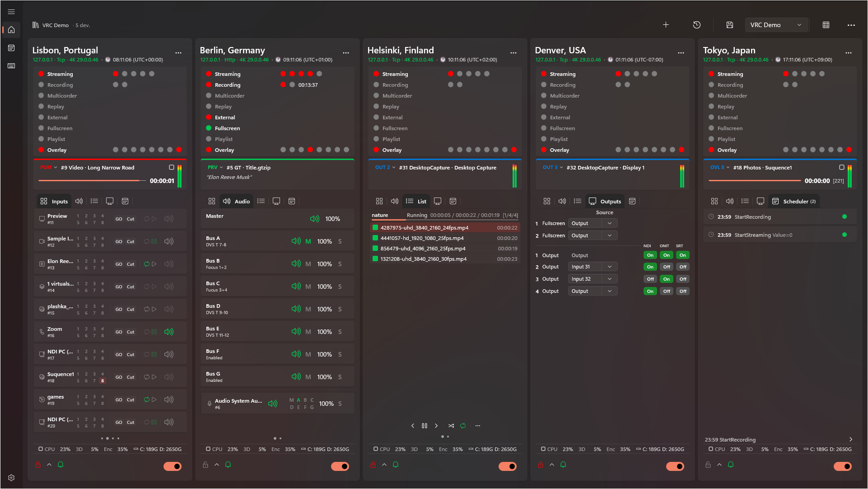Turn off NDI for Denver output 2
Image resolution: width=868 pixels, height=489 pixels.
(x=650, y=267)
